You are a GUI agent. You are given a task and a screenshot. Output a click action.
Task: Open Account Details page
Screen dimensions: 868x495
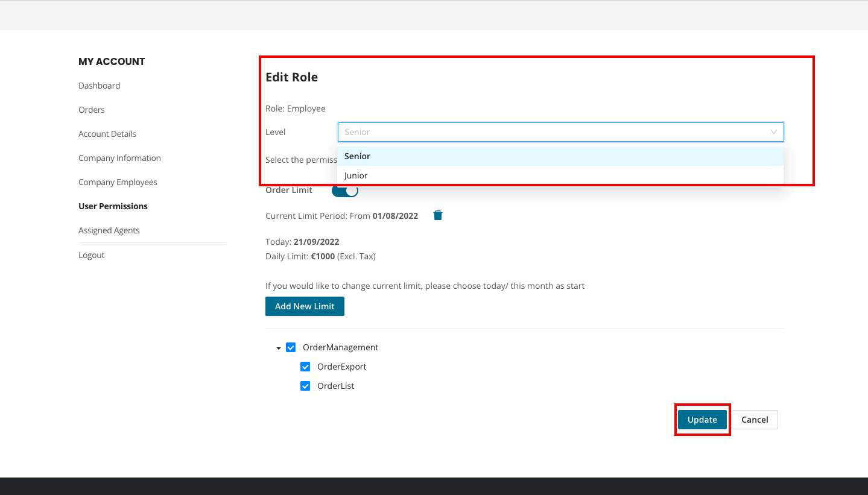tap(107, 134)
